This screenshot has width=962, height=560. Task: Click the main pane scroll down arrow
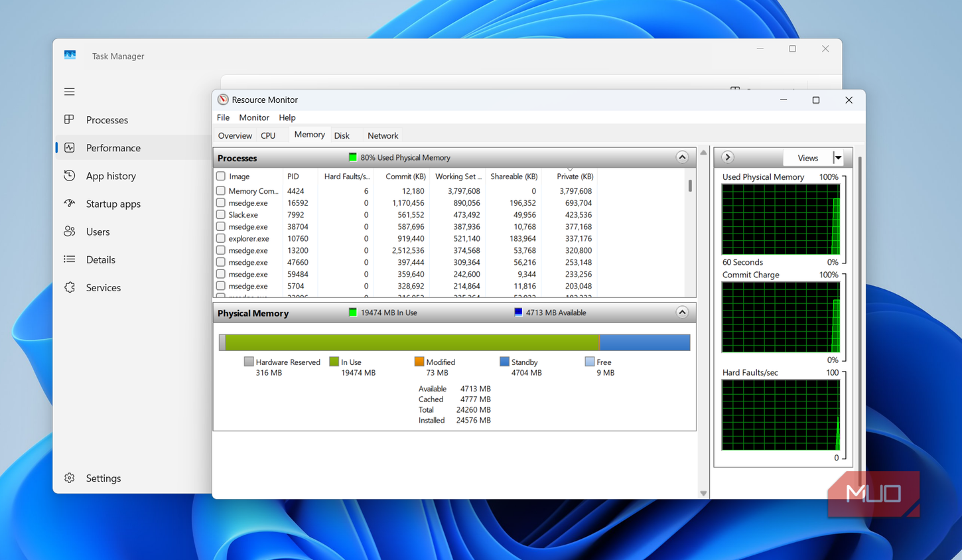[703, 493]
